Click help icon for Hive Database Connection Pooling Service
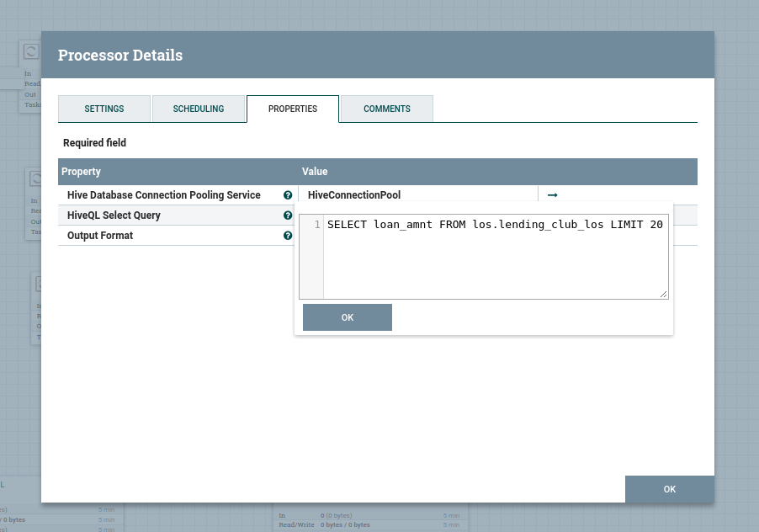This screenshot has width=759, height=532. click(x=288, y=195)
